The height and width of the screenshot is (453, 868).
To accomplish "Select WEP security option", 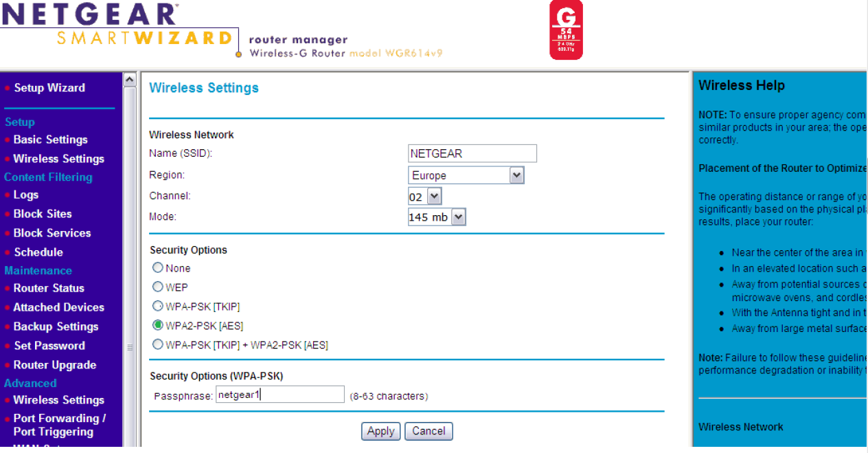I will tap(157, 287).
